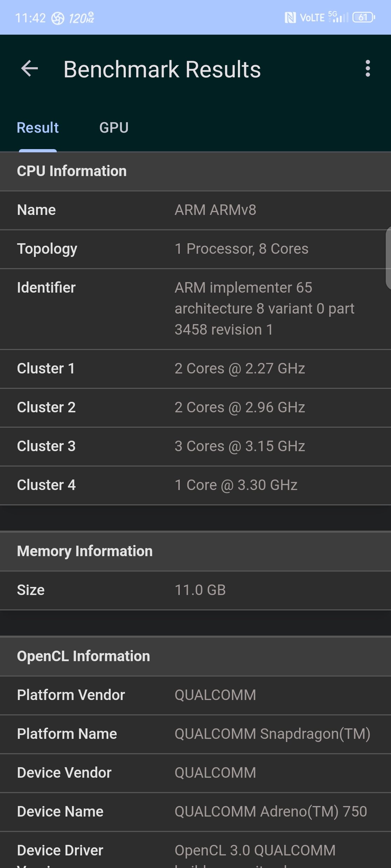The width and height of the screenshot is (391, 868).
Task: Tap the Topology row
Action: [x=195, y=249]
